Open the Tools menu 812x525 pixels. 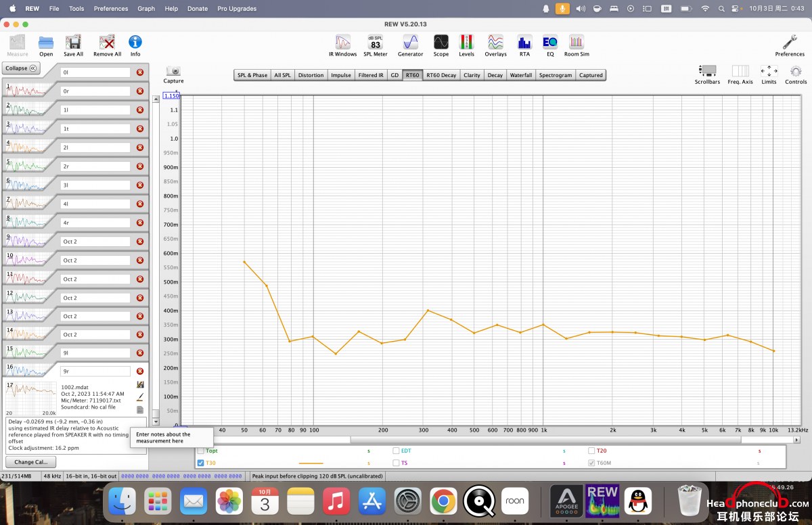pos(76,9)
